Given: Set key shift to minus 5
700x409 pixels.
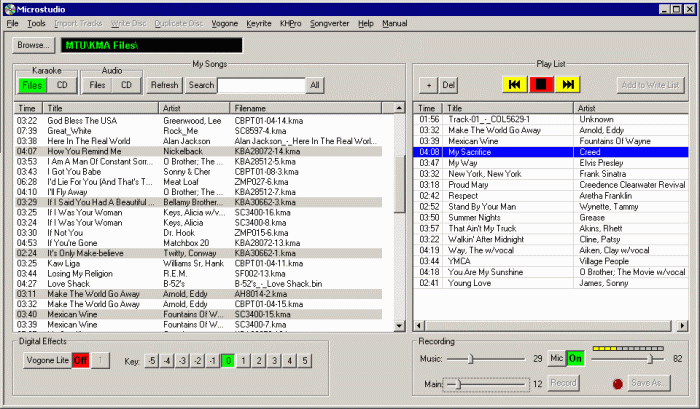Looking at the screenshot, I should point(150,361).
